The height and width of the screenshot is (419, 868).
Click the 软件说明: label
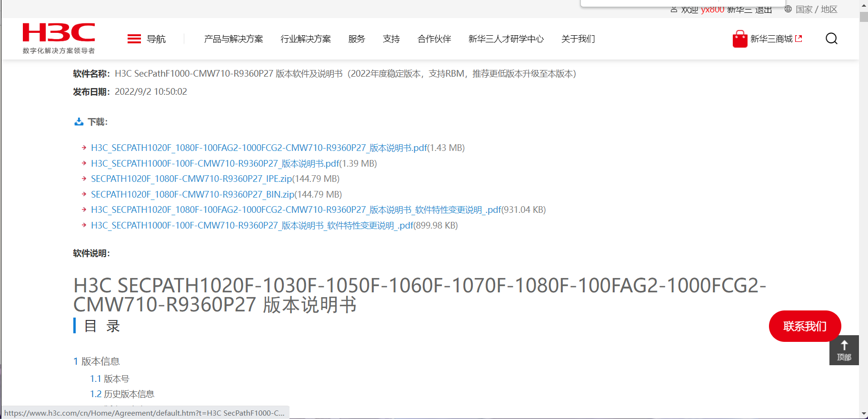coord(91,253)
